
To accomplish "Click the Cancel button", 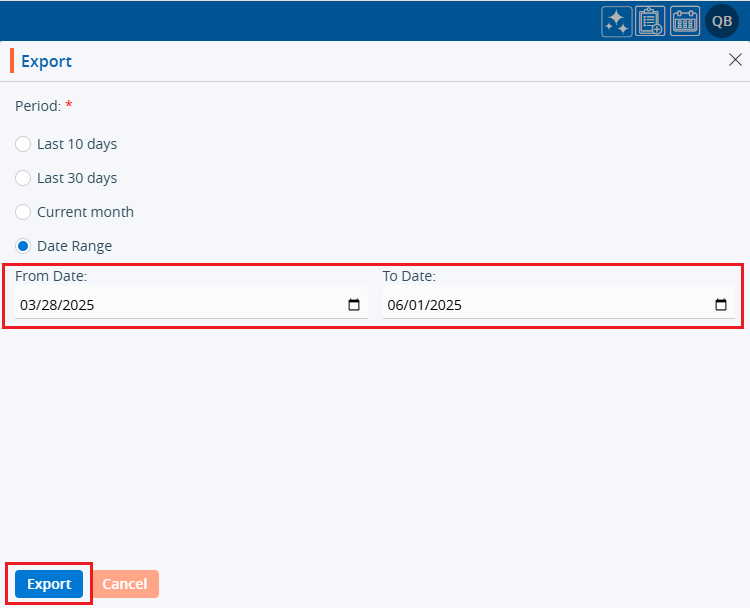I will [x=125, y=584].
